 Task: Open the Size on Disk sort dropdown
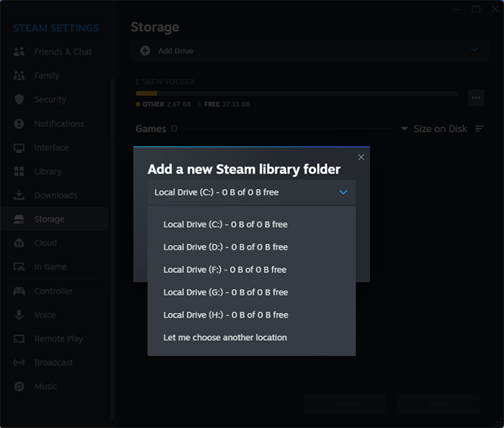pyautogui.click(x=434, y=129)
